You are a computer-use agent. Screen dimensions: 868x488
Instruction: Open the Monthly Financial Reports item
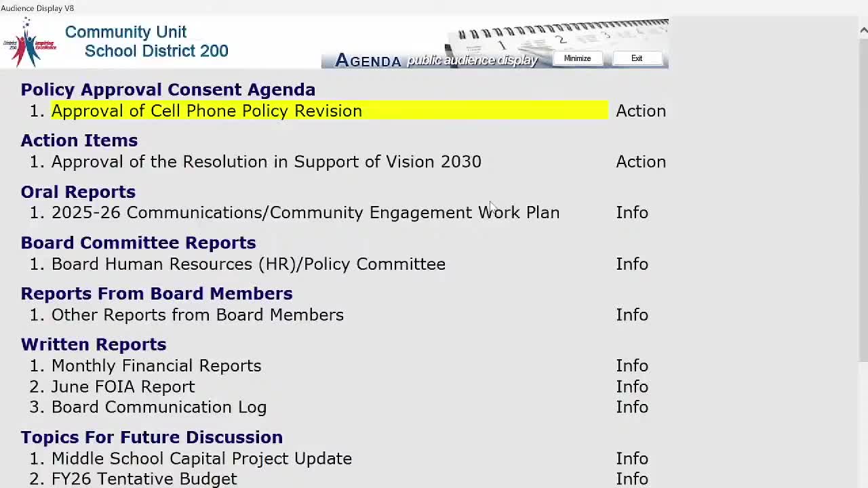tap(156, 366)
